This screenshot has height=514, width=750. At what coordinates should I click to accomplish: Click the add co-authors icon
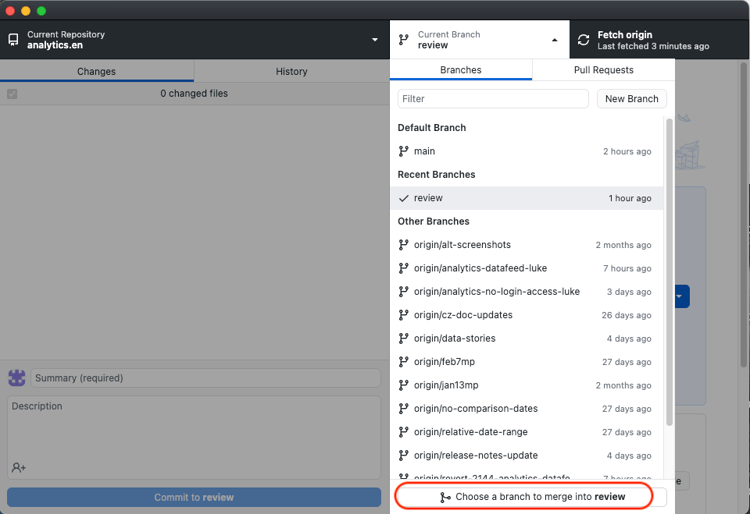[x=19, y=467]
